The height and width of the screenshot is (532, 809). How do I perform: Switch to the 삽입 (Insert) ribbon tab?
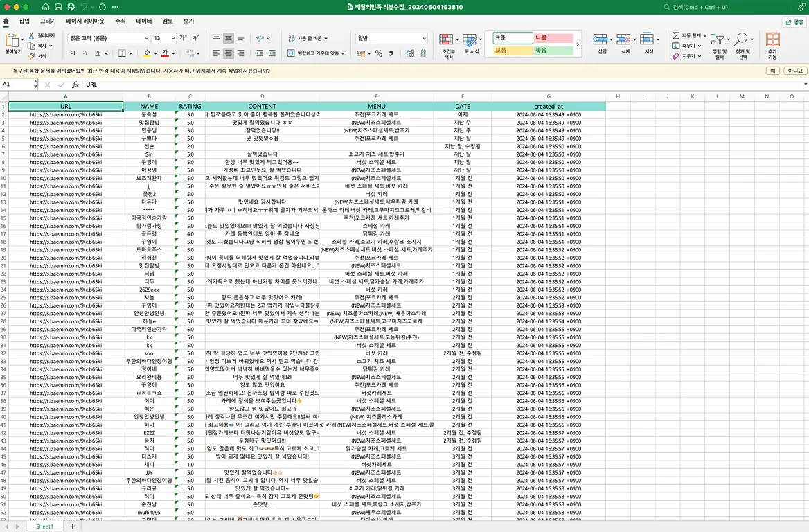[x=24, y=21]
